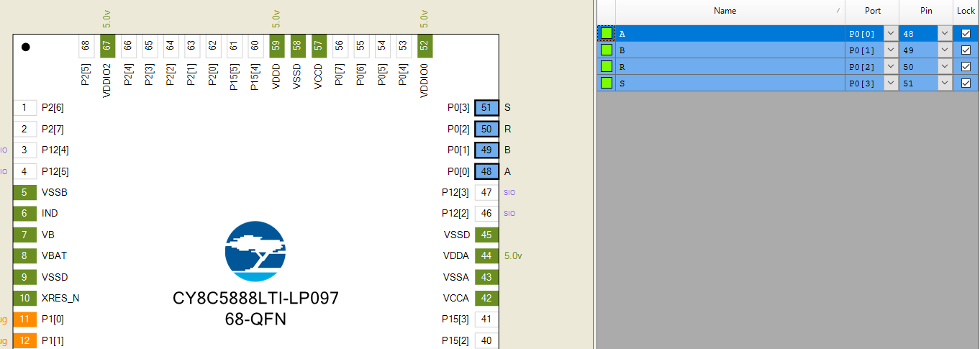Toggle Lock checkbox in row R
Screen dimensions: 980x349
coord(966,67)
